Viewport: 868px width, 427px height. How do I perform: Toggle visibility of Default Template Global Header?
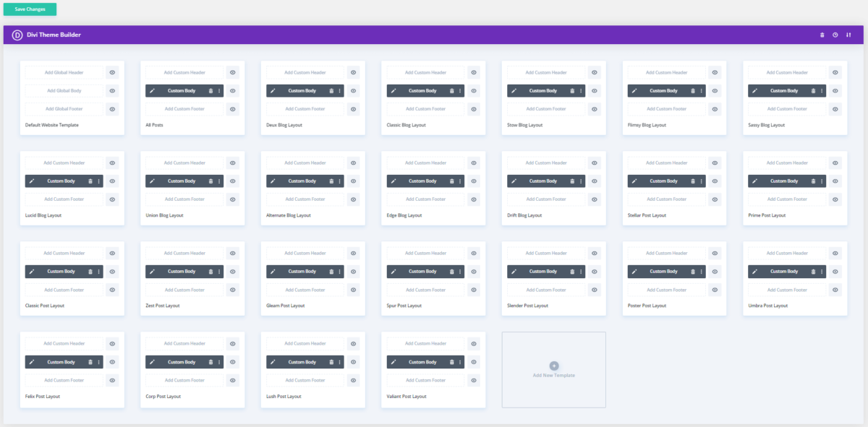pyautogui.click(x=112, y=72)
